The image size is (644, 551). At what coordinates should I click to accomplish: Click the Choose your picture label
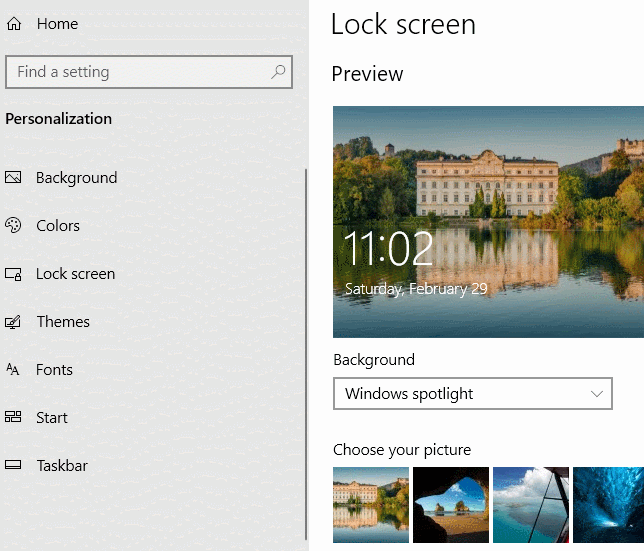pos(402,450)
